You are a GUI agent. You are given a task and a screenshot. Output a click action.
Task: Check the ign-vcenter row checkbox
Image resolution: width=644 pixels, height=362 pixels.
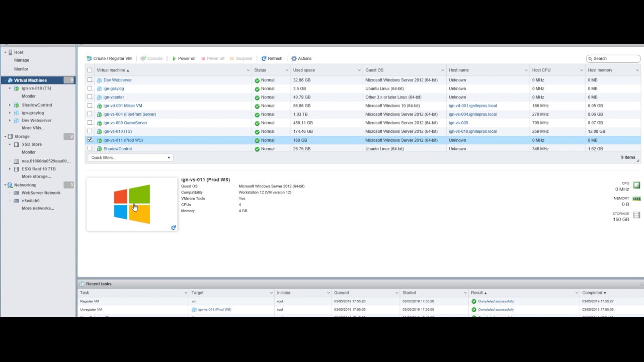(x=90, y=97)
